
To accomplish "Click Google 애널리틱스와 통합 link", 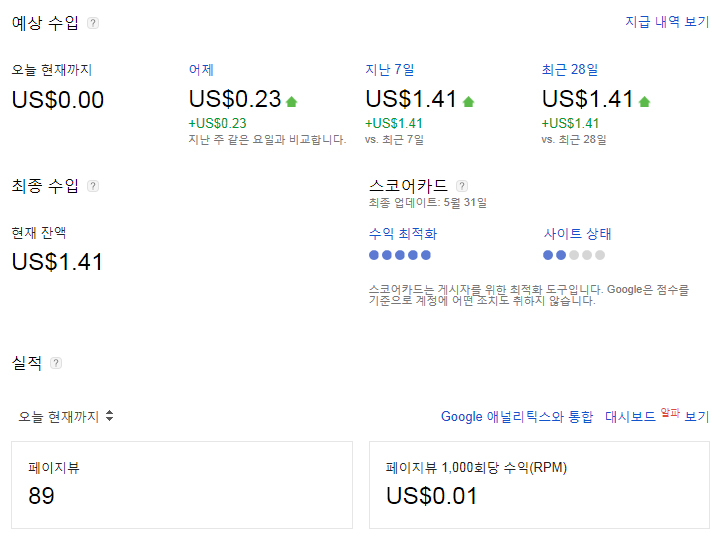I will [517, 416].
